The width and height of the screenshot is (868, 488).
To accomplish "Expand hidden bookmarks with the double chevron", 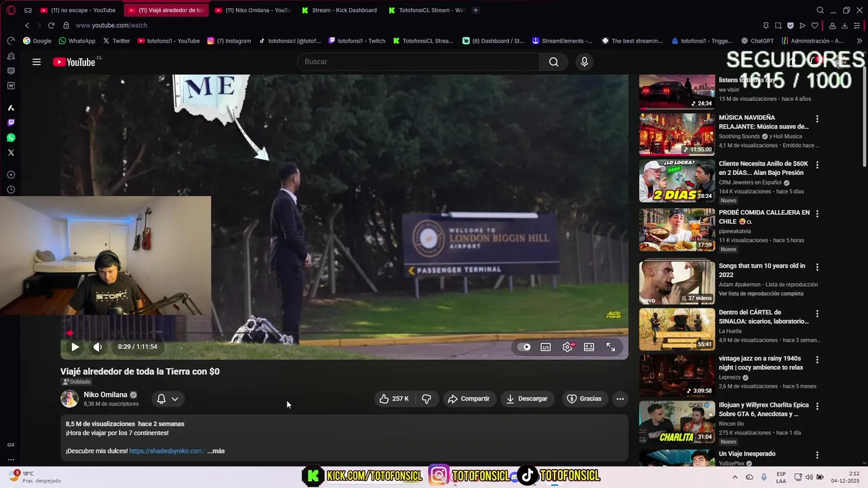I will (x=860, y=41).
